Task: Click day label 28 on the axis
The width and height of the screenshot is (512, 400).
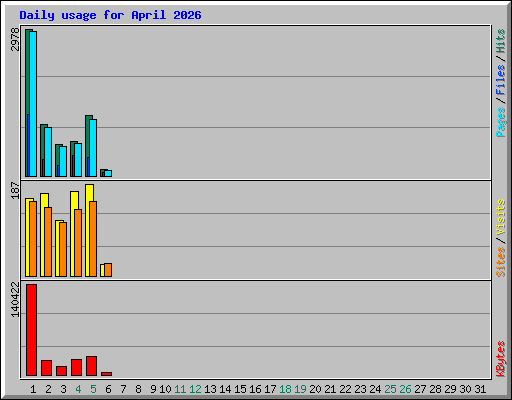Action: click(x=435, y=389)
